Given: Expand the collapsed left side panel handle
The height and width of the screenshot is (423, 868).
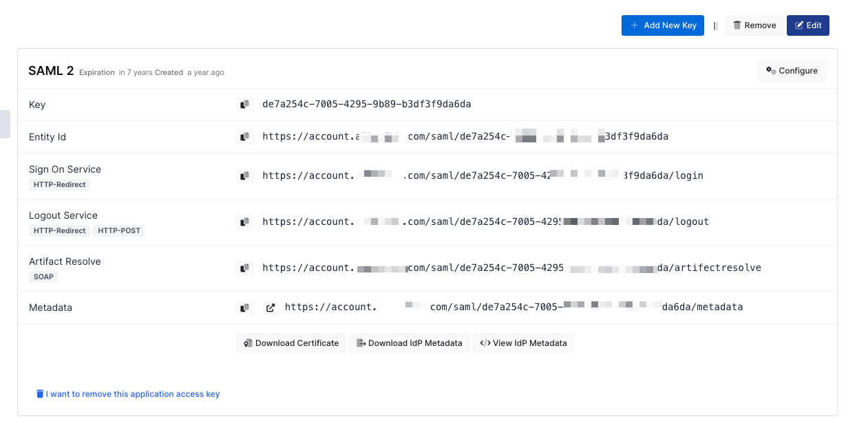Looking at the screenshot, I should pos(5,124).
